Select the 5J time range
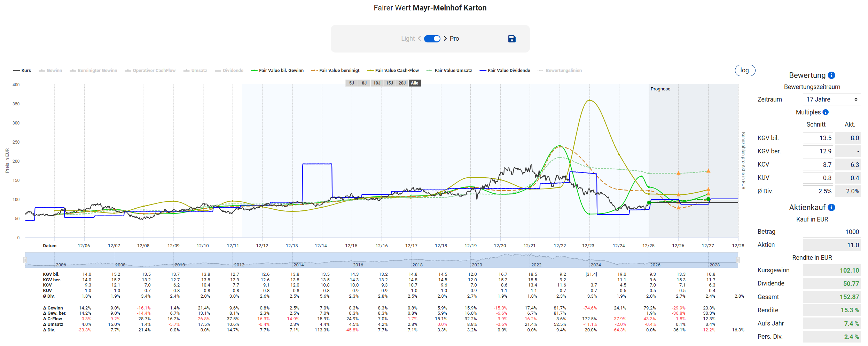The image size is (868, 346). [351, 83]
